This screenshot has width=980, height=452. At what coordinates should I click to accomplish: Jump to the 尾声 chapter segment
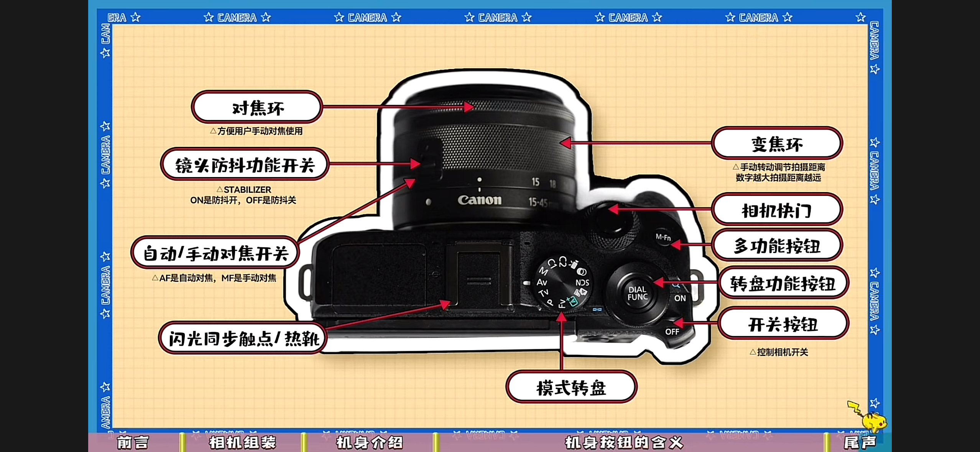pyautogui.click(x=860, y=443)
